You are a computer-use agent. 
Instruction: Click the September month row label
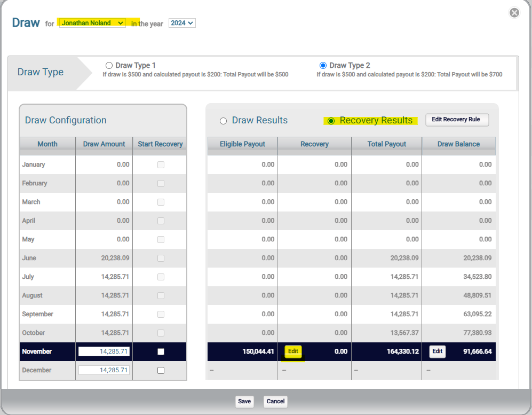[38, 314]
